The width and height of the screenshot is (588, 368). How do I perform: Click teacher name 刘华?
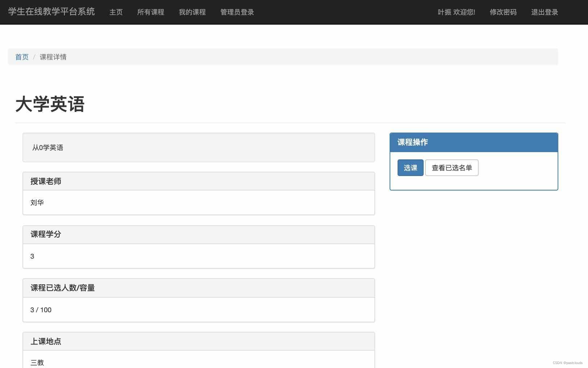coord(37,202)
